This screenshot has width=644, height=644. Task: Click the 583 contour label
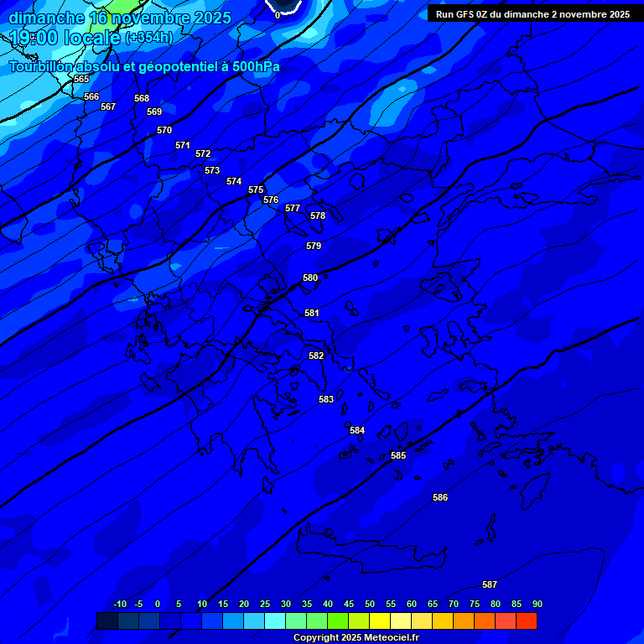[326, 399]
